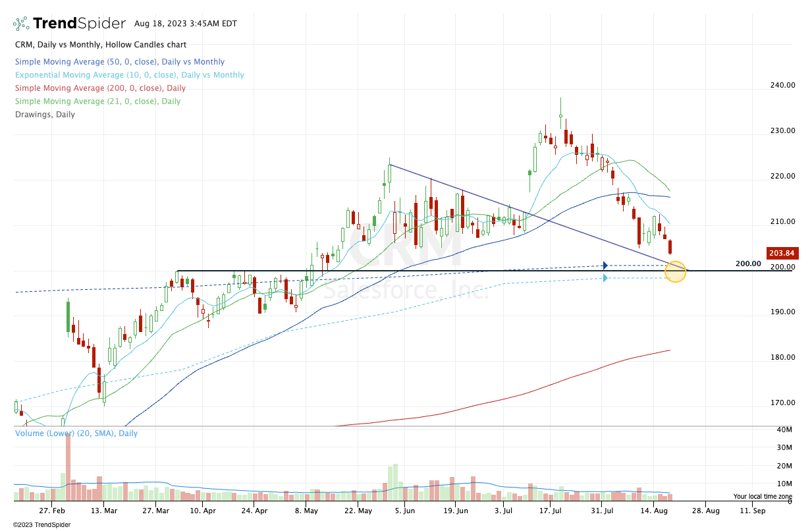This screenshot has width=812, height=531.
Task: Click the Drawings, Daily legend entry
Action: 44,115
